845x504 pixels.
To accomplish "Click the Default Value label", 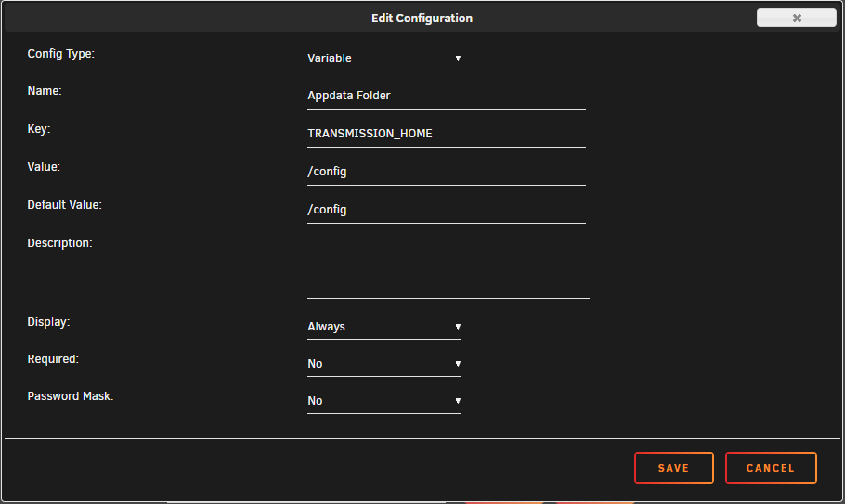I will (64, 205).
